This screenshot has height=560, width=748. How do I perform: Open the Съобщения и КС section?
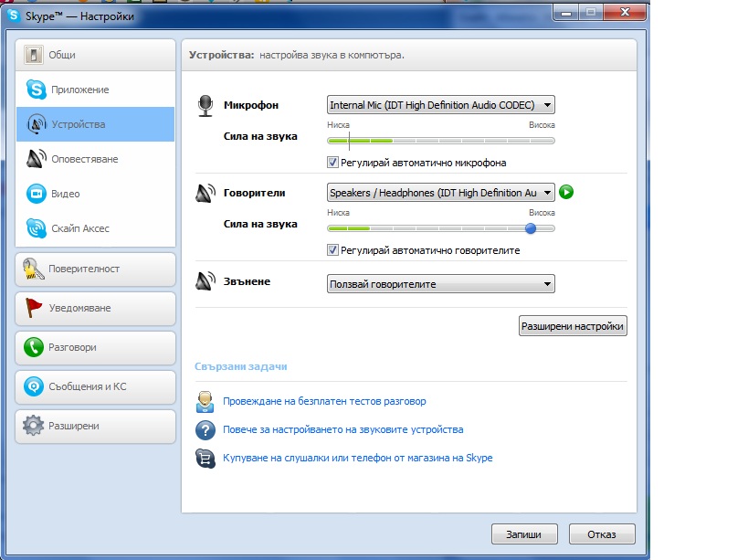point(95,386)
